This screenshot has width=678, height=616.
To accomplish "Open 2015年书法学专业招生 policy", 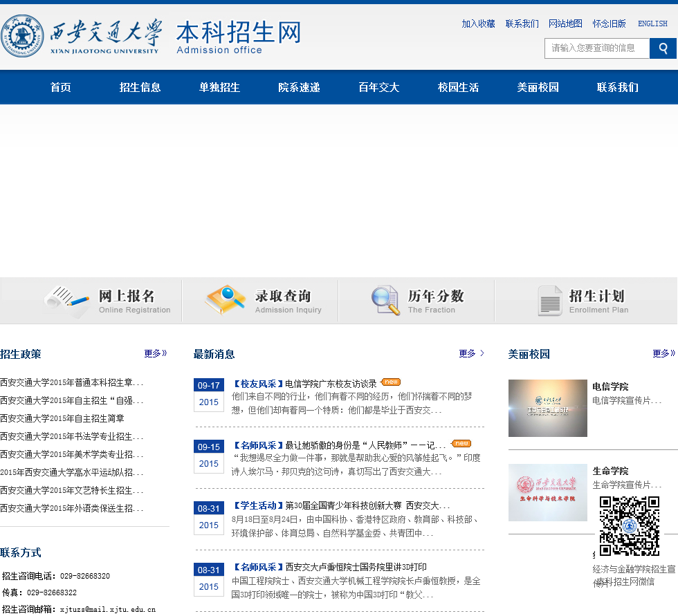I will [x=71, y=437].
